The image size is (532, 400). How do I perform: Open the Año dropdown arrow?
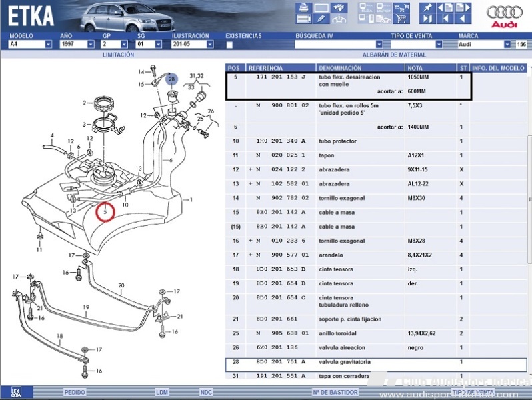tap(91, 44)
